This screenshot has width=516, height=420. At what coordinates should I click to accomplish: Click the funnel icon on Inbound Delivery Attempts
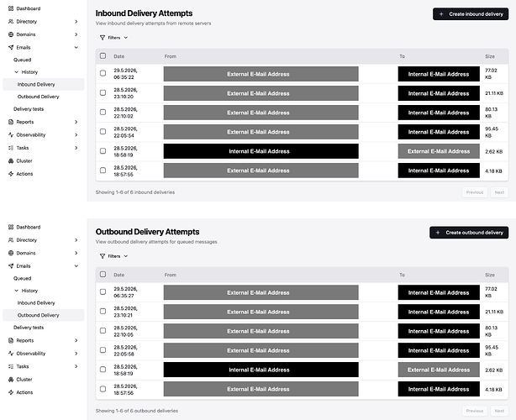pos(103,38)
